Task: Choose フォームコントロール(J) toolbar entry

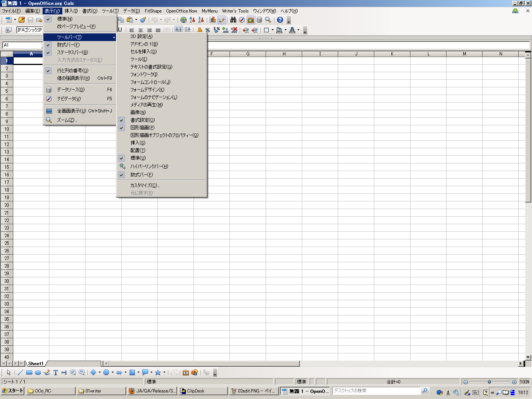Action: pos(162,82)
